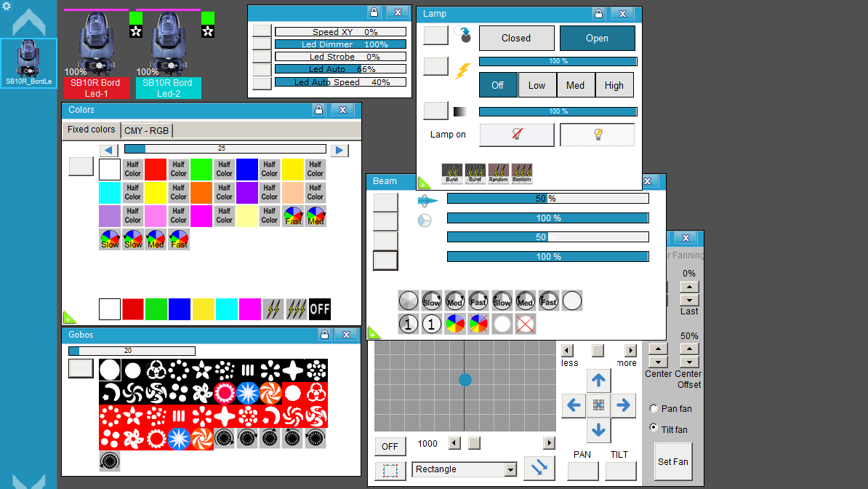
Task: Adjust Led Dimmer 100% slider
Action: 340,44
